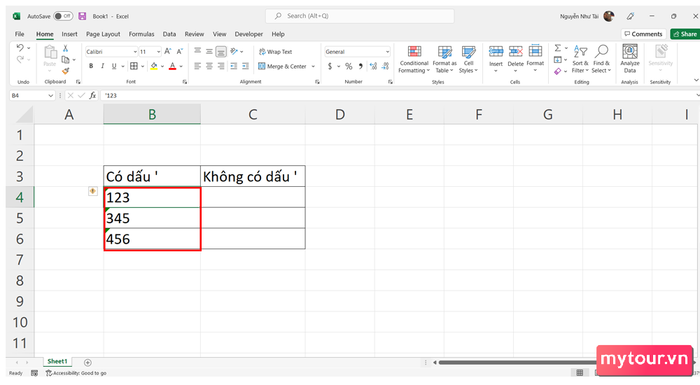Click the error warning icon beside B4

(92, 191)
